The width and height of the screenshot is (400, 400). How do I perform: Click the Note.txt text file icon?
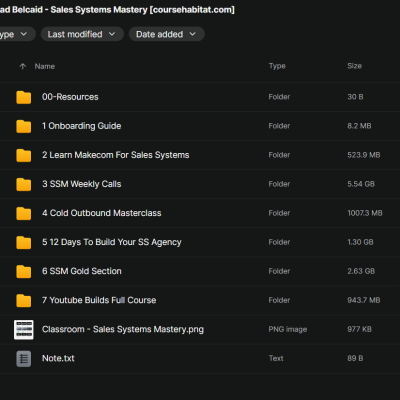tap(24, 359)
